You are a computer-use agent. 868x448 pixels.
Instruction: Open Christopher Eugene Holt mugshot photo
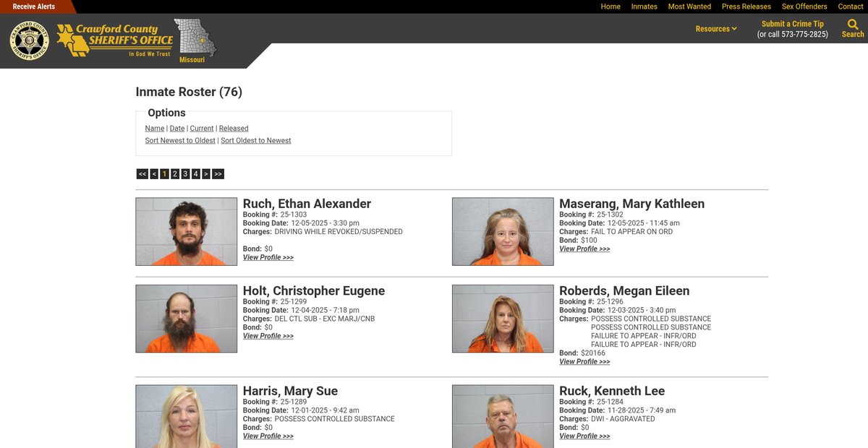point(187,319)
